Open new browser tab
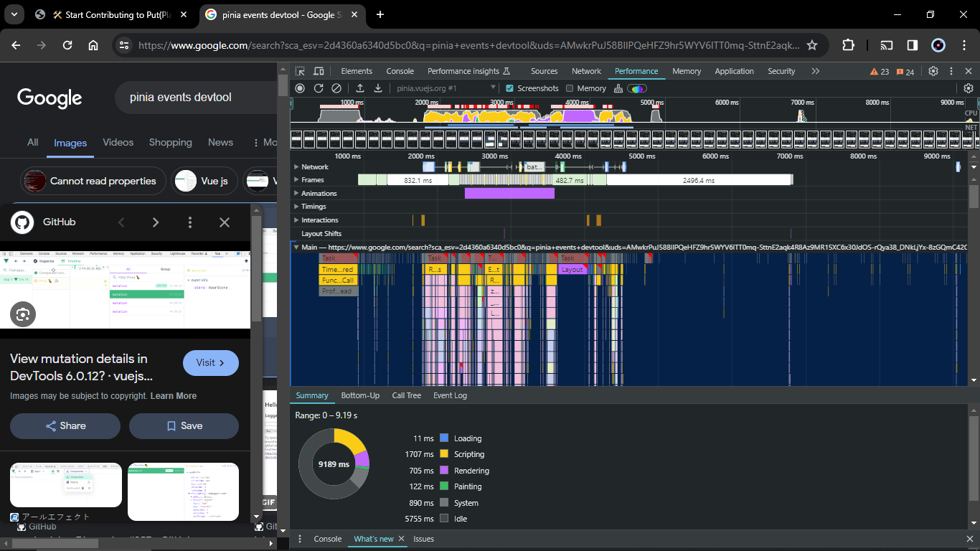Viewport: 980px width, 551px height. pyautogui.click(x=380, y=14)
